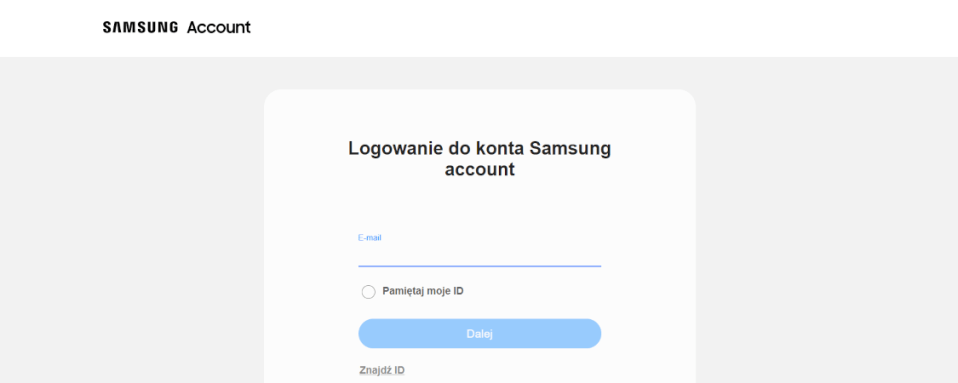The height and width of the screenshot is (383, 958).
Task: Click the Pamiętaj moje ID label text
Action: pyautogui.click(x=423, y=291)
